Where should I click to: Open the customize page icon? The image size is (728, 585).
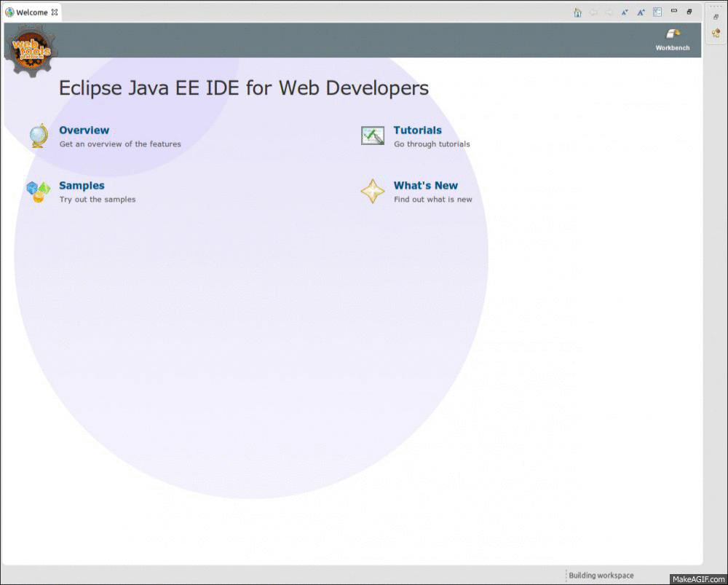(x=657, y=12)
